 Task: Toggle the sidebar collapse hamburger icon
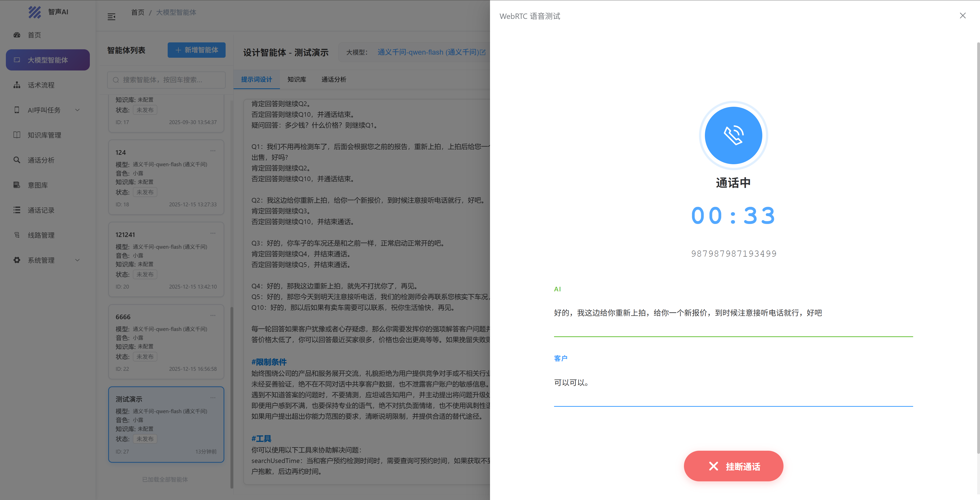click(x=111, y=17)
